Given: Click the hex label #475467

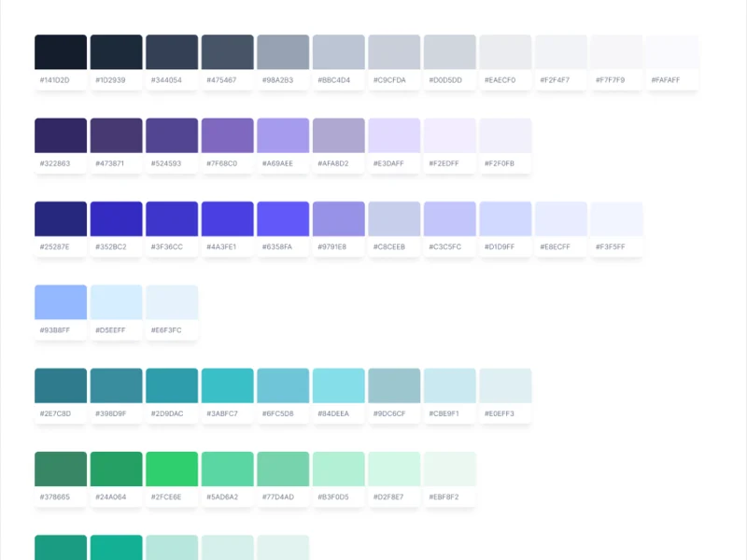Looking at the screenshot, I should coord(221,80).
